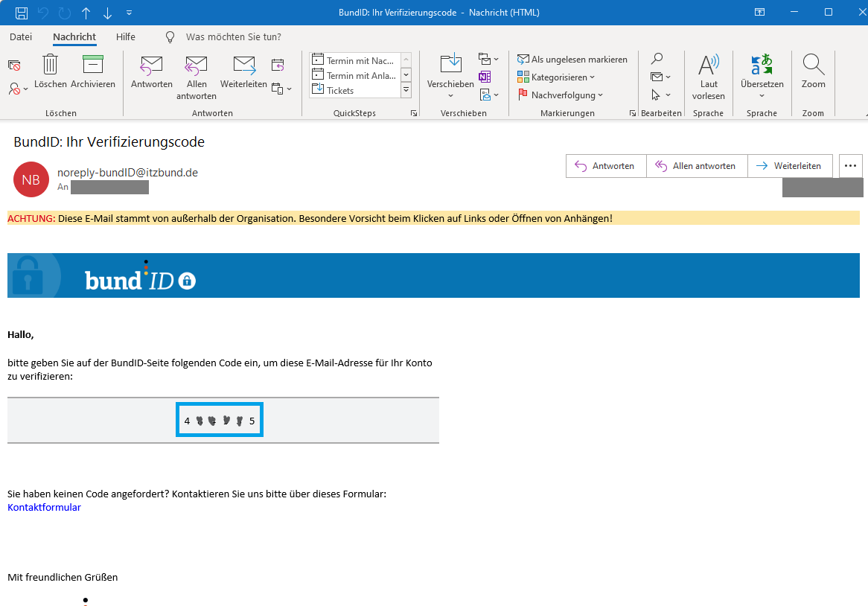Click Allen antworten in the message header
This screenshot has width=868, height=606.
tap(697, 166)
